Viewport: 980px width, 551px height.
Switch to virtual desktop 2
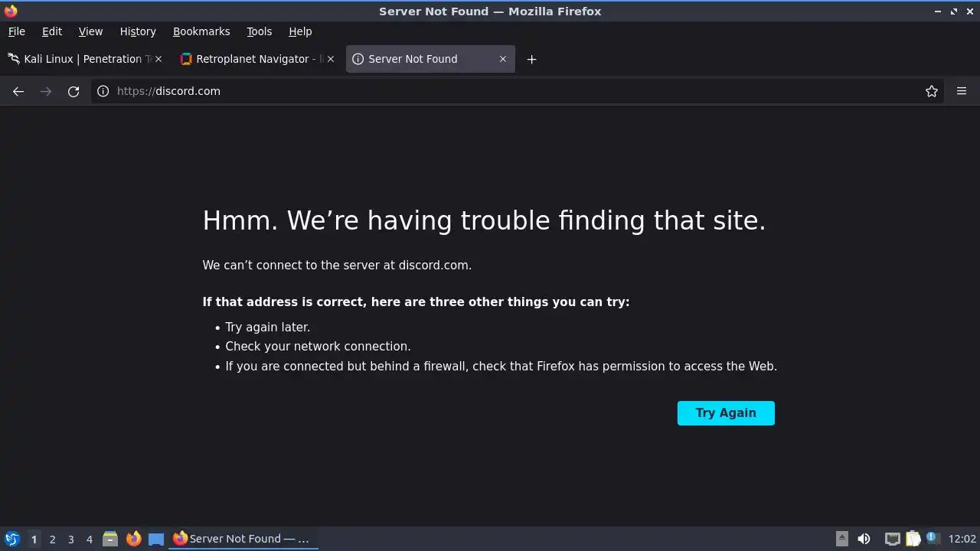pos(52,540)
